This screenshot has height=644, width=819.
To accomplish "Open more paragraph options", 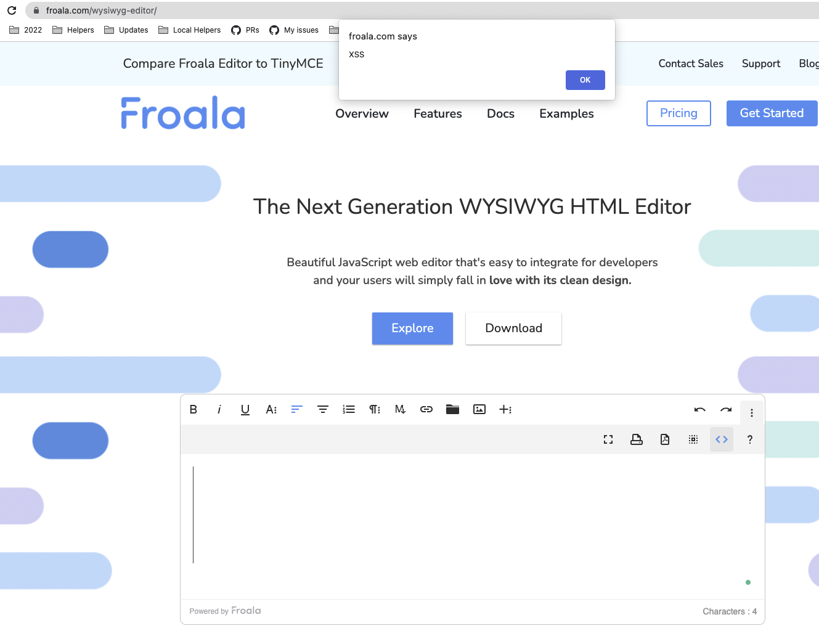I will pyautogui.click(x=375, y=409).
